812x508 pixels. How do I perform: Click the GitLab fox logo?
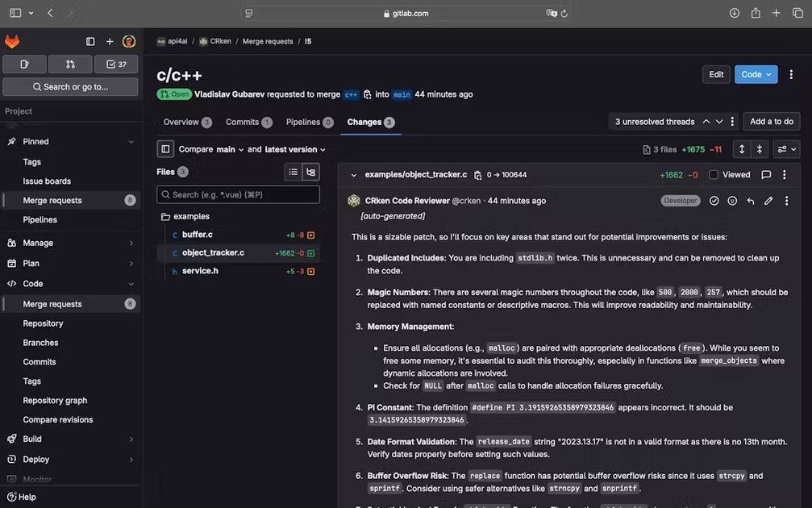(12, 41)
